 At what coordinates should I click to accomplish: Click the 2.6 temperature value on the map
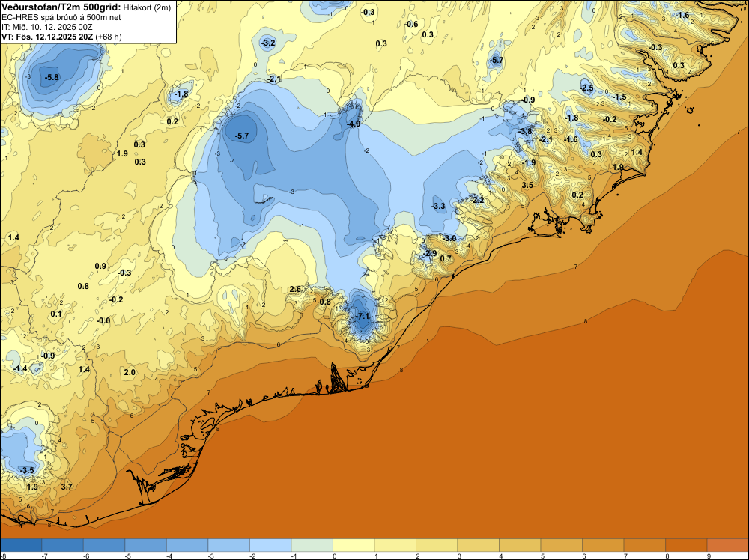(296, 289)
